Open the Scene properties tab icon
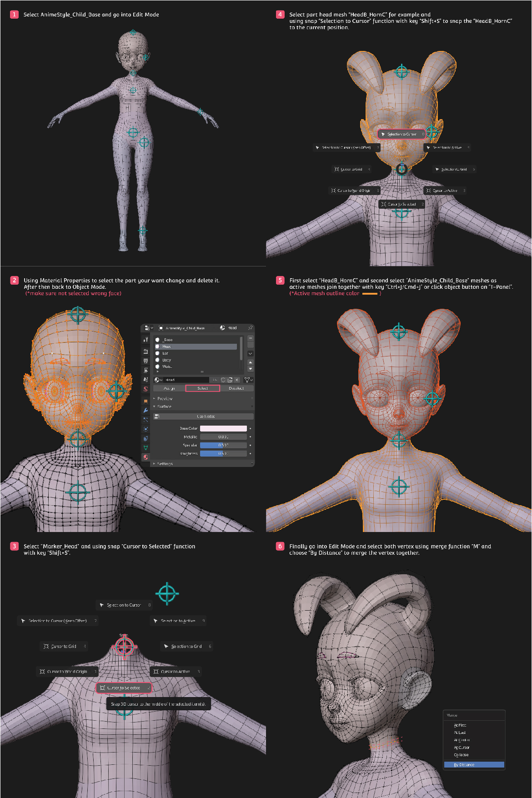 tap(146, 379)
